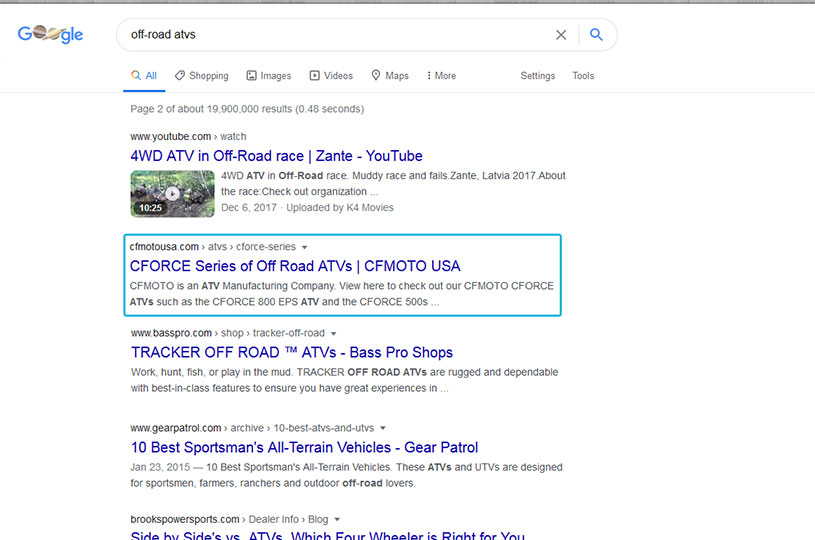Open 10 Best Sportsman's All-Terrain Vehicles link
The width and height of the screenshot is (815, 540).
[304, 447]
